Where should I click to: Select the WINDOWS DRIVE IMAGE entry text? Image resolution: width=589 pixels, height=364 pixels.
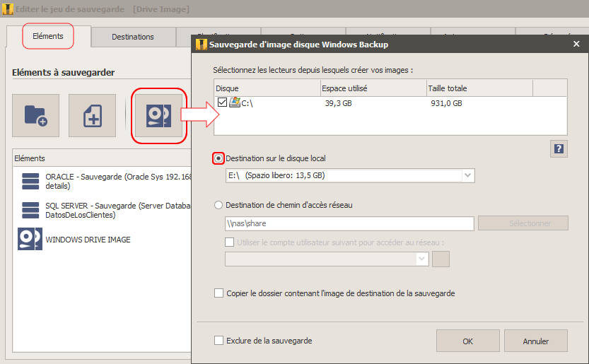(88, 240)
